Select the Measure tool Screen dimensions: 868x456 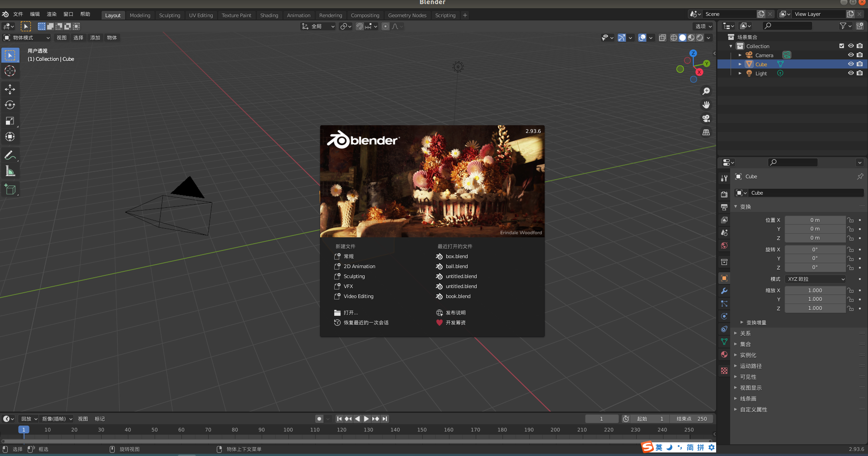point(10,171)
